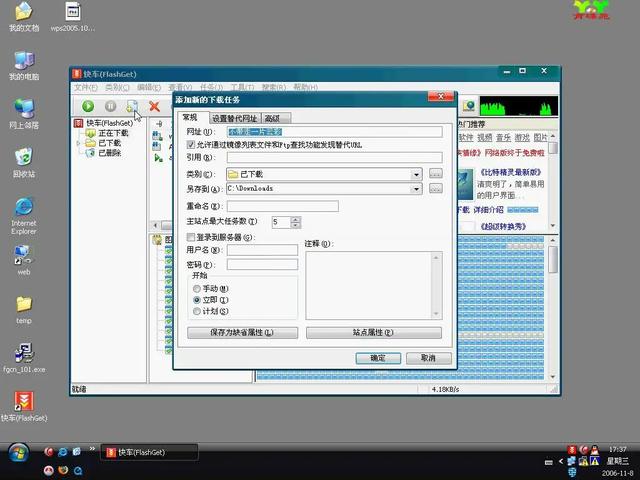Open the 类别 category dropdown
The image size is (640, 480).
(416, 174)
